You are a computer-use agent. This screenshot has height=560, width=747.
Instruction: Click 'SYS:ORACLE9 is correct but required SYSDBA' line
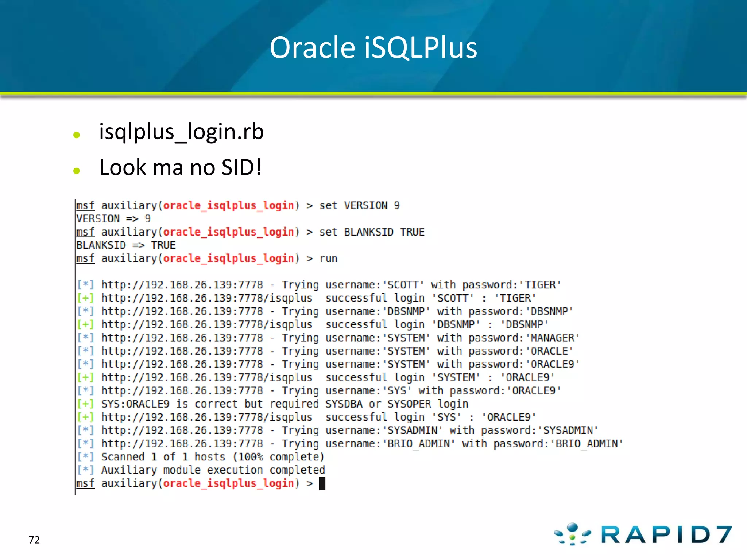pos(272,404)
